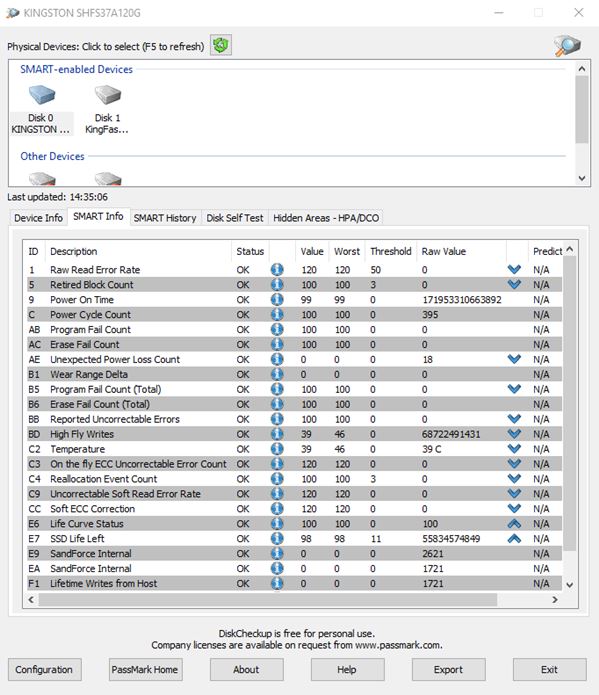This screenshot has width=599, height=695.
Task: Open the Hidden Areas - HPA/DCO tab
Action: pos(326,218)
